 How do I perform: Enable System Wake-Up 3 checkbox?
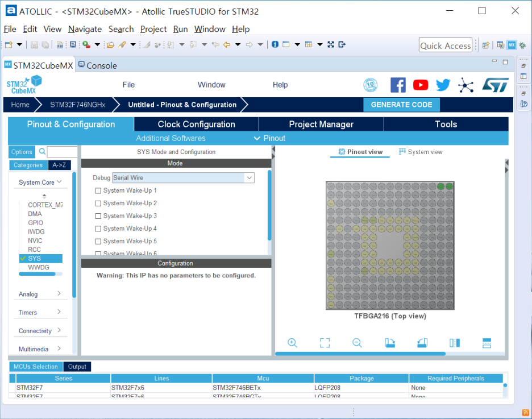(98, 216)
